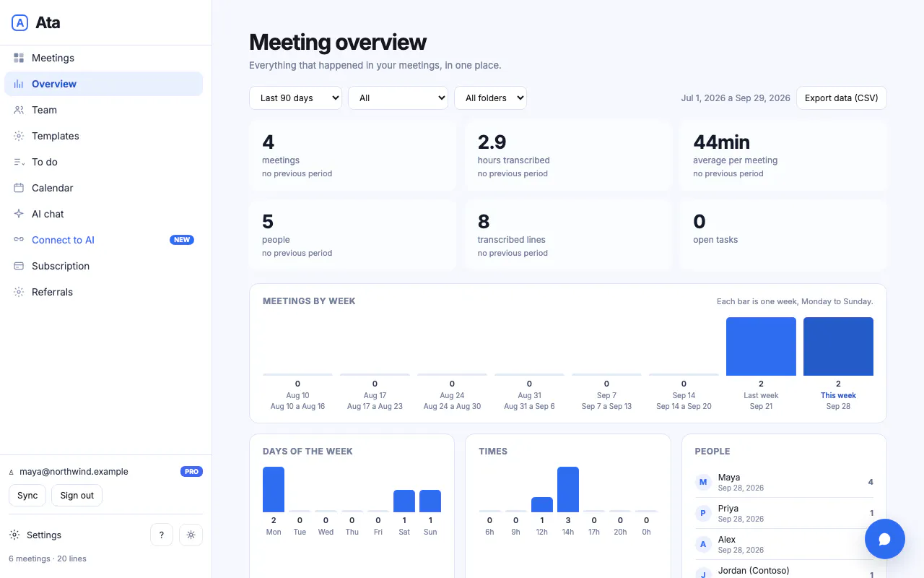
Task: Open help with the question mark button
Action: pos(162,535)
